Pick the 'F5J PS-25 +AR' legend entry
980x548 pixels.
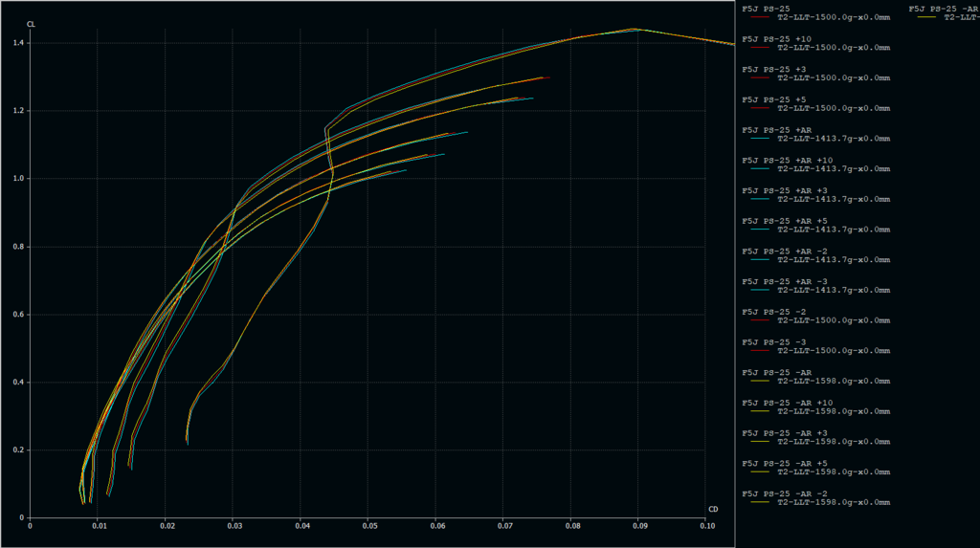(777, 130)
